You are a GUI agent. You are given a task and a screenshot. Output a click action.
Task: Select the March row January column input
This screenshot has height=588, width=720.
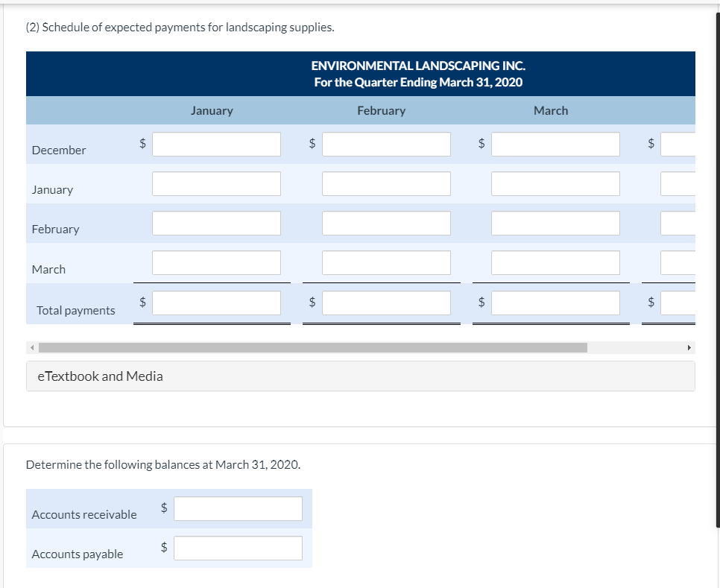coord(215,262)
